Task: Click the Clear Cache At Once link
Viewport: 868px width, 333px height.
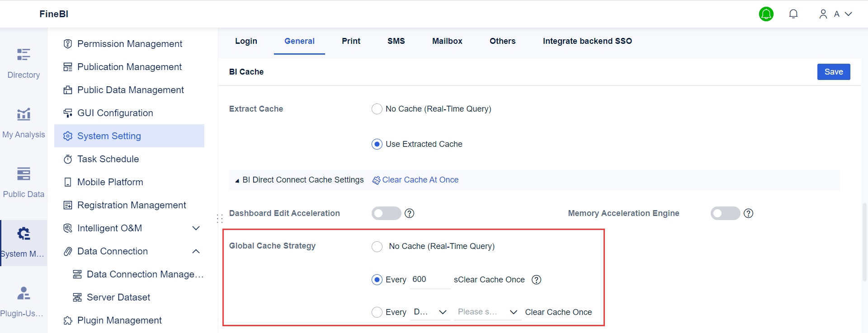Action: pyautogui.click(x=420, y=180)
